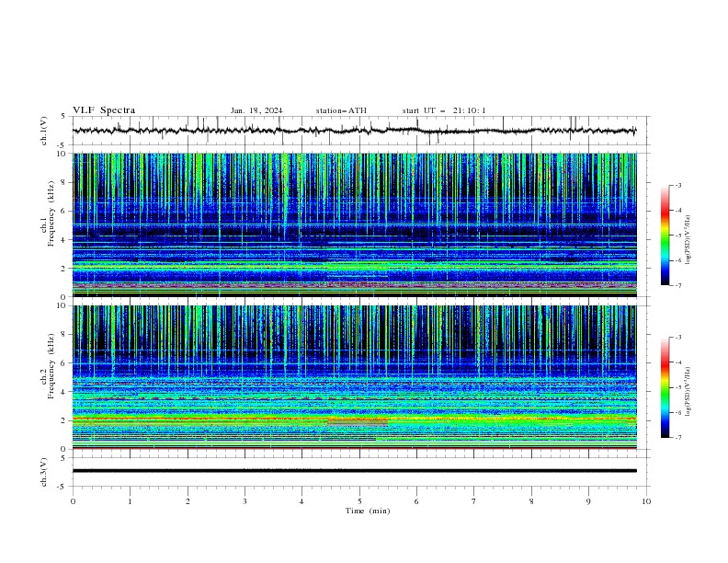728x563 pixels.
Task: Click the 'Time (min)' x-axis label
Action: point(368,511)
